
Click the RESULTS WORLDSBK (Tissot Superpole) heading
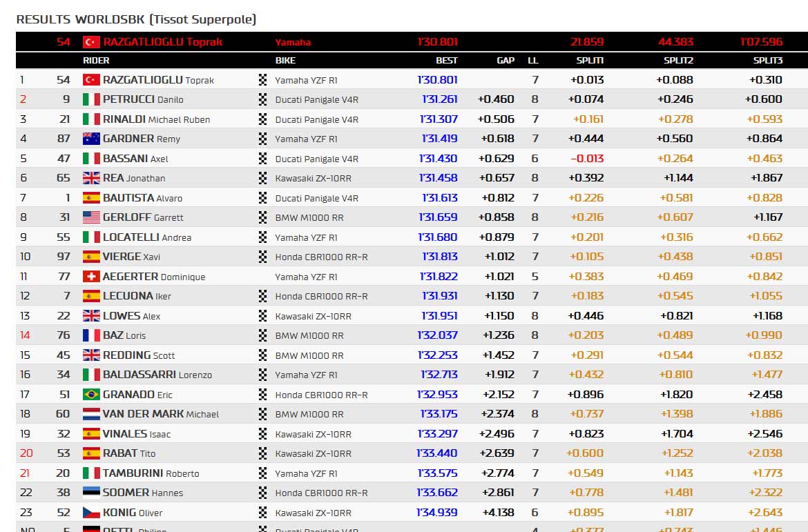[136, 19]
